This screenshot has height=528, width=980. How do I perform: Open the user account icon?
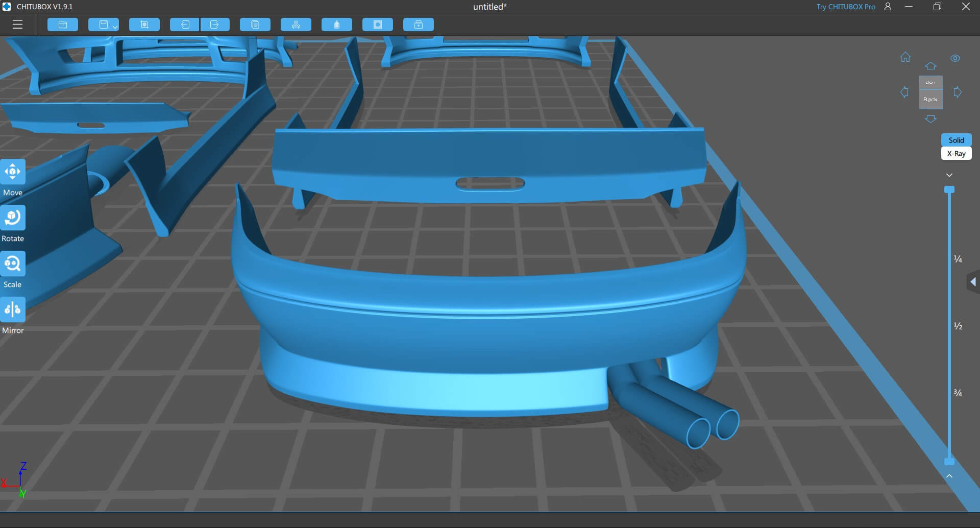click(x=888, y=7)
